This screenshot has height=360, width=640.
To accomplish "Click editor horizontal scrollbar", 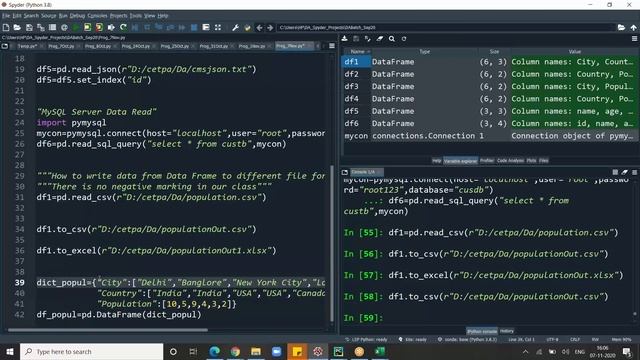I will (x=108, y=330).
